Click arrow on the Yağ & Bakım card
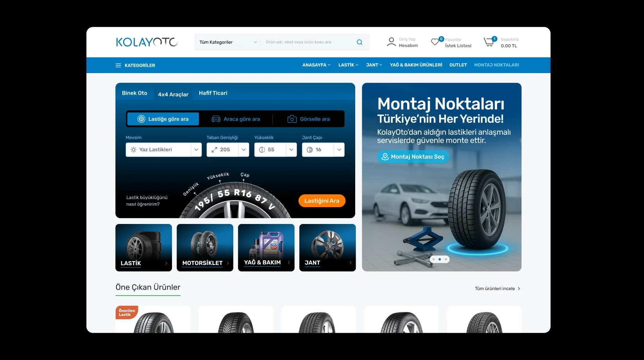This screenshot has height=360, width=644. (x=289, y=263)
